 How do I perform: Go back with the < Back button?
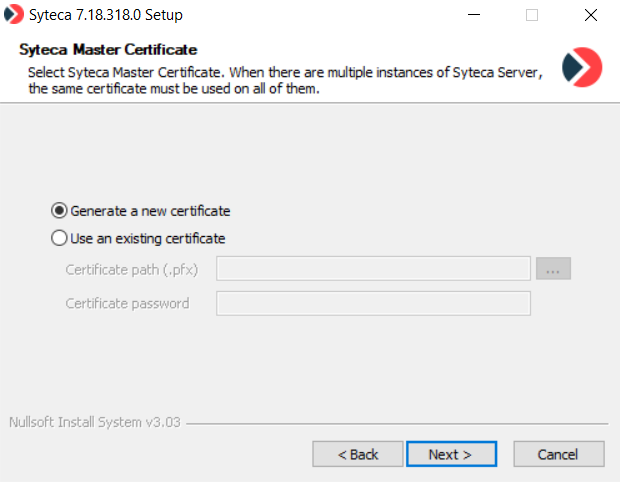[357, 454]
